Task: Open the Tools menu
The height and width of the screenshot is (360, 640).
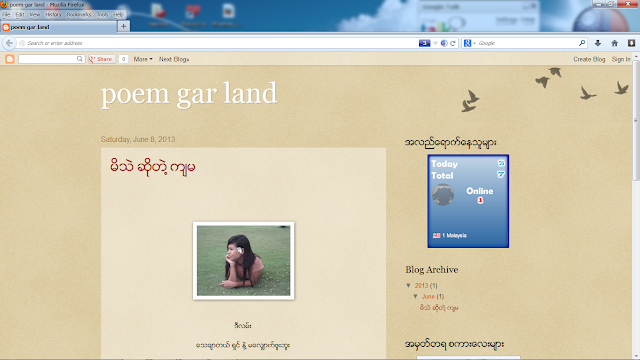Action: pos(102,14)
